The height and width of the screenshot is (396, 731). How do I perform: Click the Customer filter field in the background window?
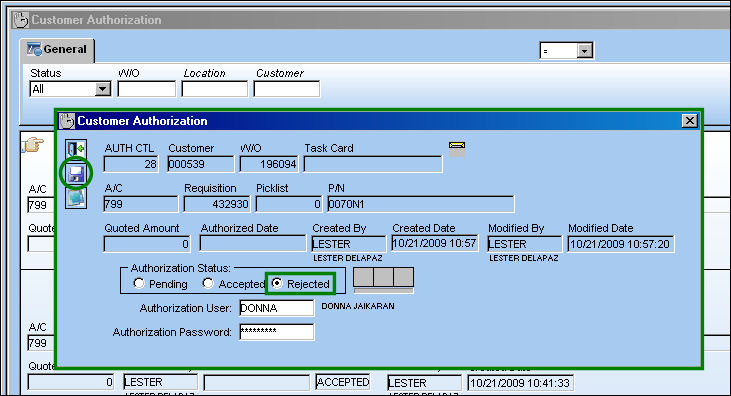pos(287,89)
